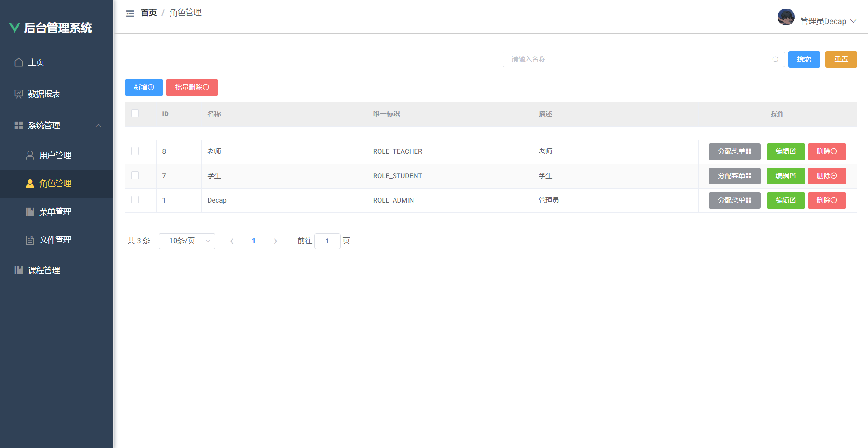Click 删除 for the 学生 row
This screenshot has width=868, height=448.
tap(827, 176)
